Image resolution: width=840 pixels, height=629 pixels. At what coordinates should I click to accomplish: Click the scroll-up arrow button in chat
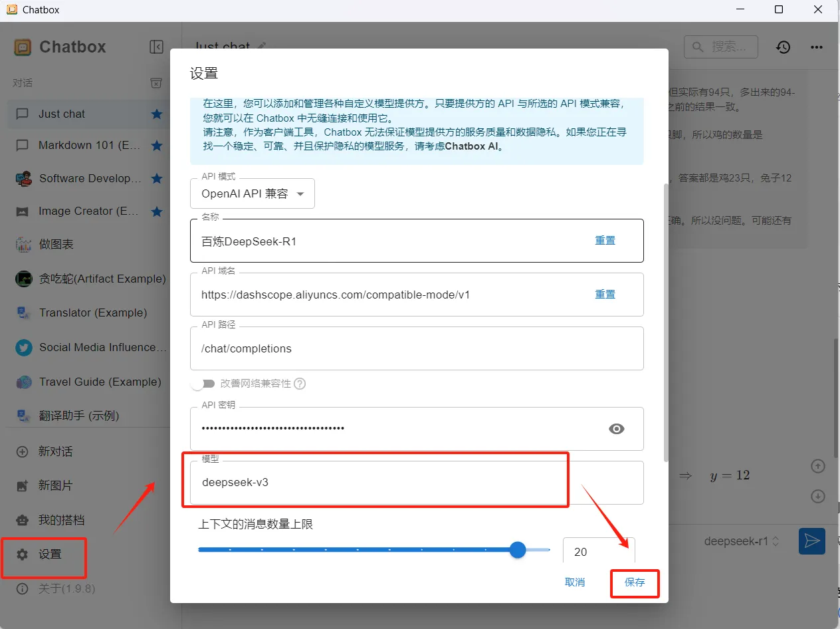click(x=818, y=467)
